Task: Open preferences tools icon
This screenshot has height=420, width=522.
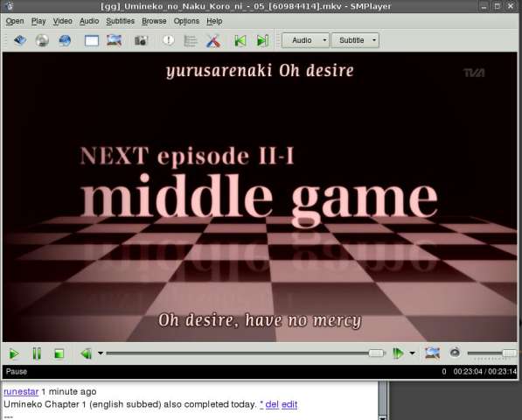Action: click(x=213, y=41)
